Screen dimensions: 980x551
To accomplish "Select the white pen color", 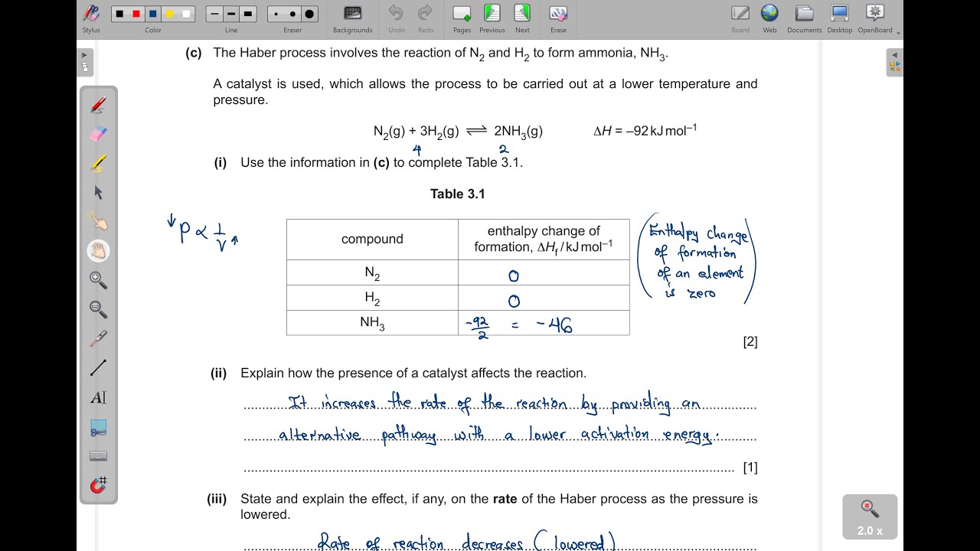I will click(187, 14).
